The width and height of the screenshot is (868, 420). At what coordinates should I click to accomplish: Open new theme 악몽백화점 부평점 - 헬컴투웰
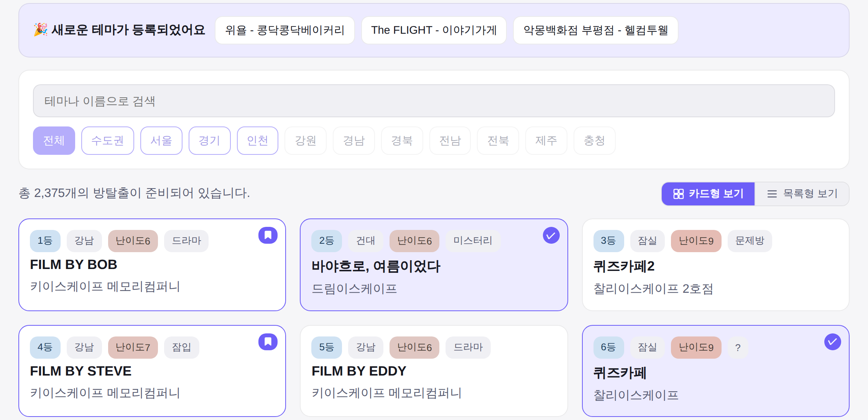tap(596, 30)
